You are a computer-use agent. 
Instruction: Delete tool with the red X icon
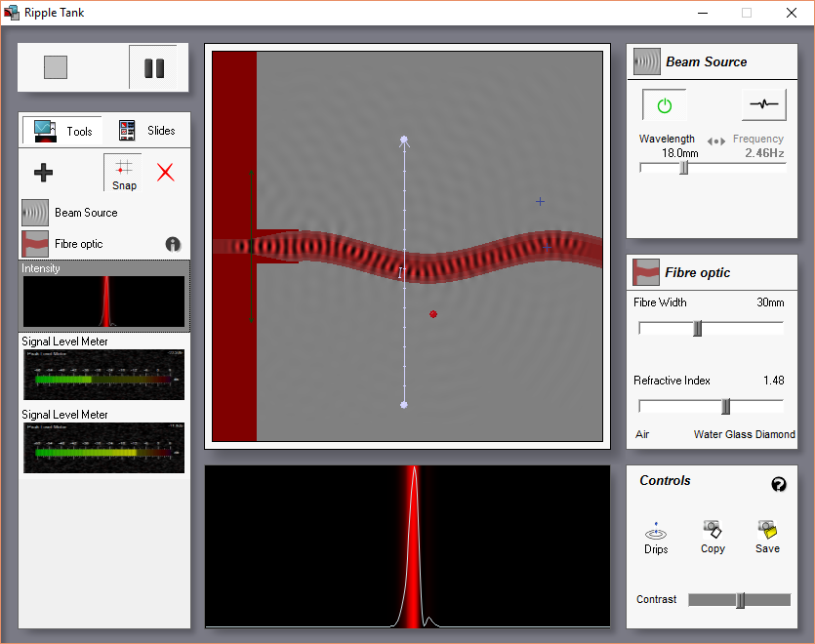click(x=165, y=172)
